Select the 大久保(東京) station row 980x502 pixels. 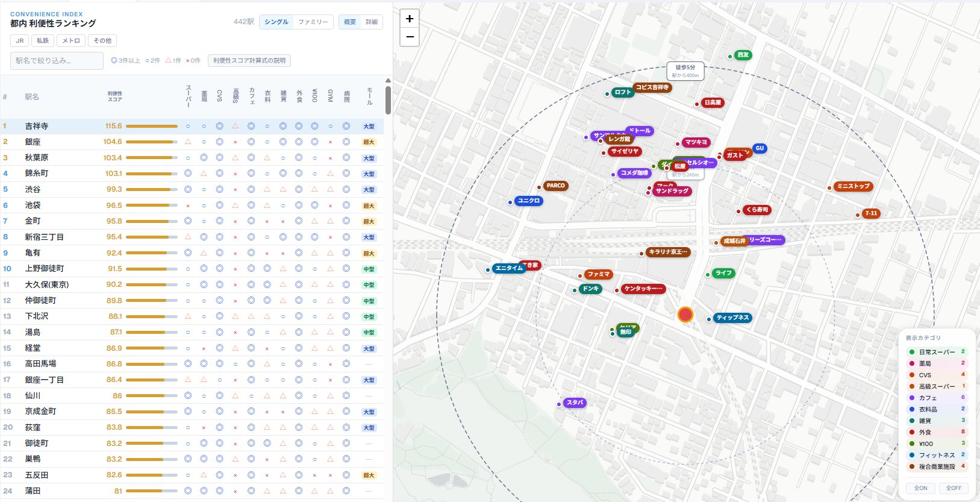[192, 284]
